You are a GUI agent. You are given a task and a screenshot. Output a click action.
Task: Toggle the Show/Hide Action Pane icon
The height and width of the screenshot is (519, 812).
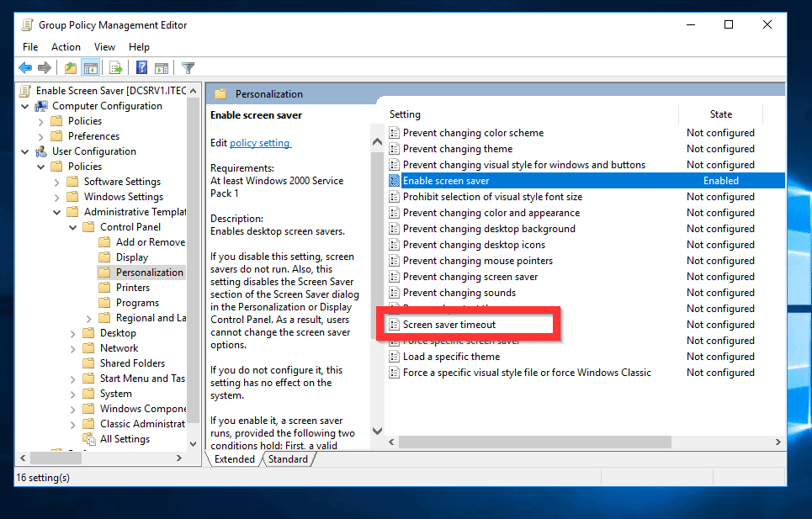point(161,66)
